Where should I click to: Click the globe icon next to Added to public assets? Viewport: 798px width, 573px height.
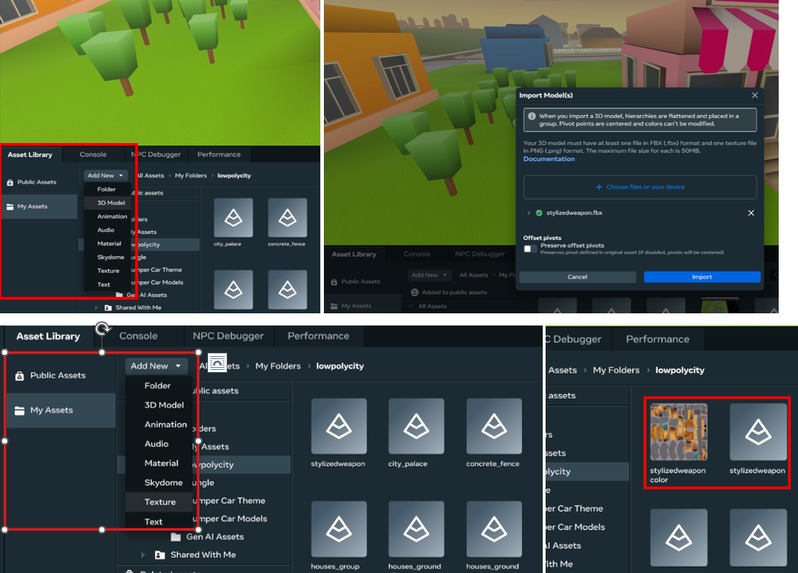coord(415,292)
